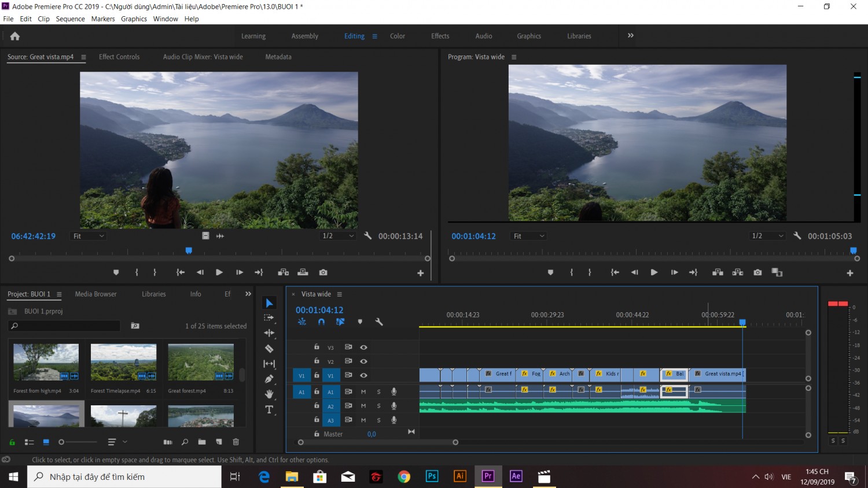Open the Sequence menu
Image resolution: width=868 pixels, height=488 pixels.
pyautogui.click(x=71, y=19)
